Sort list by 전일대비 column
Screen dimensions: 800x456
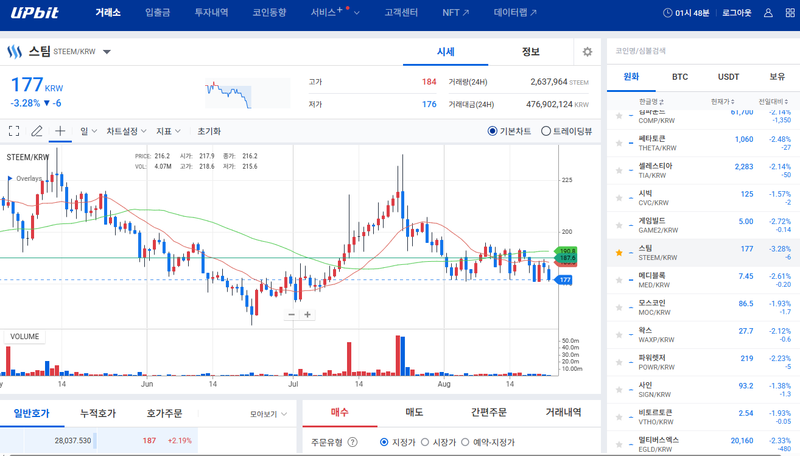(772, 102)
